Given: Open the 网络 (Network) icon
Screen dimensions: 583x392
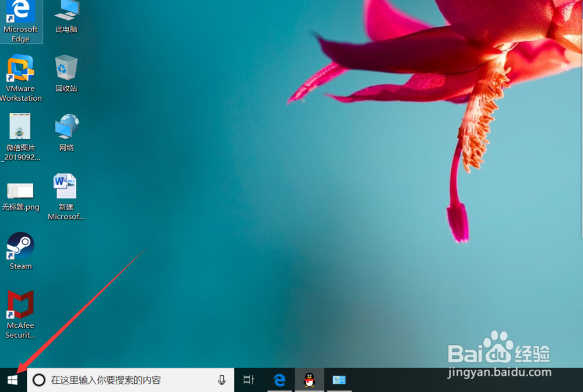Looking at the screenshot, I should coord(65,127).
